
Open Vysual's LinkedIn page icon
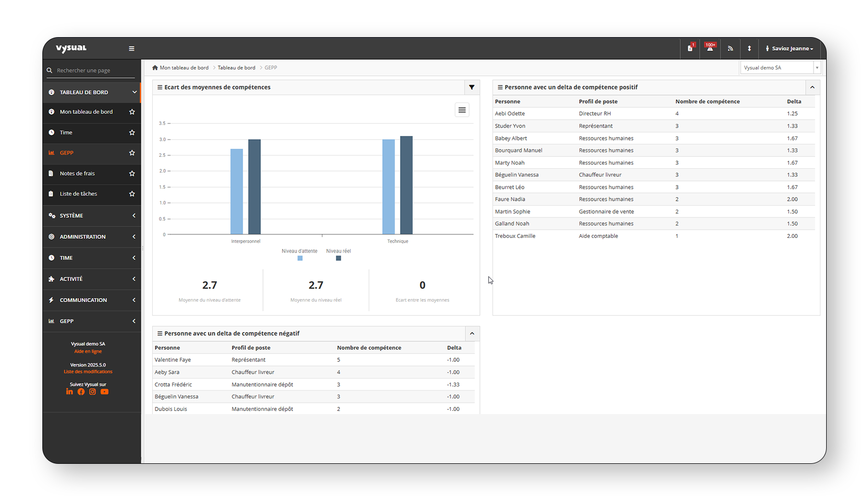(70, 392)
